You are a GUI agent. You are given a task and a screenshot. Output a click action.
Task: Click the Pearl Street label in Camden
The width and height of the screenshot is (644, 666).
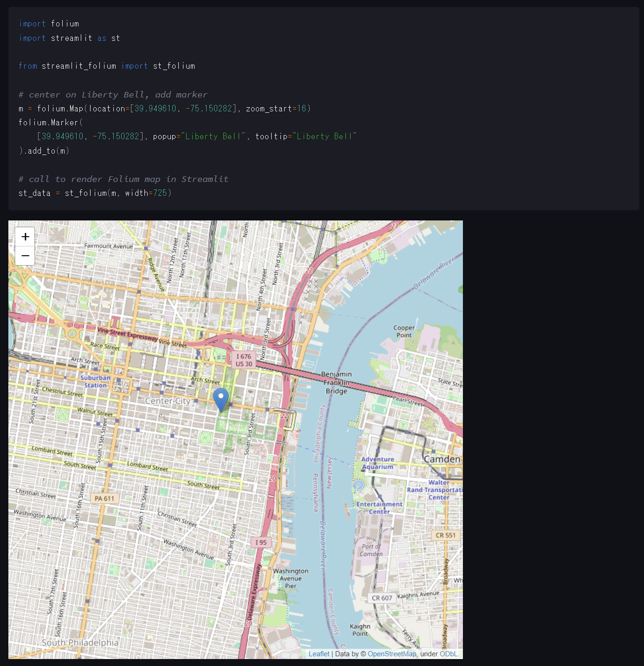point(408,401)
